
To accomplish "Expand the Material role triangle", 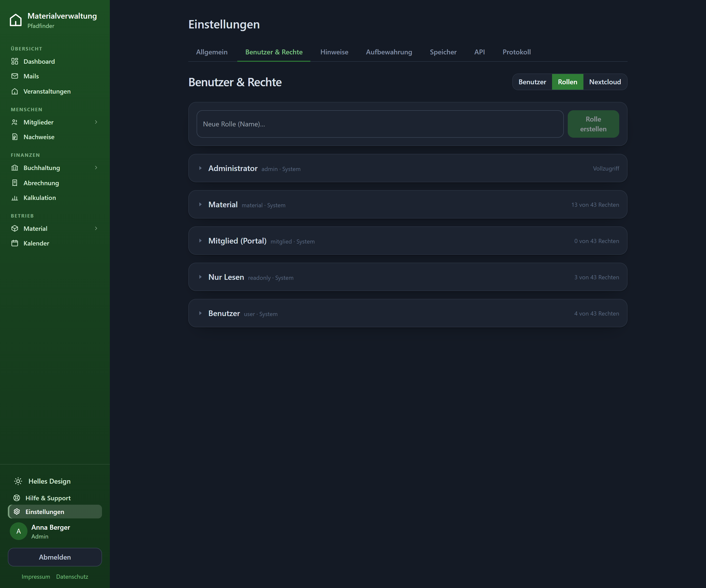I will pyautogui.click(x=200, y=205).
